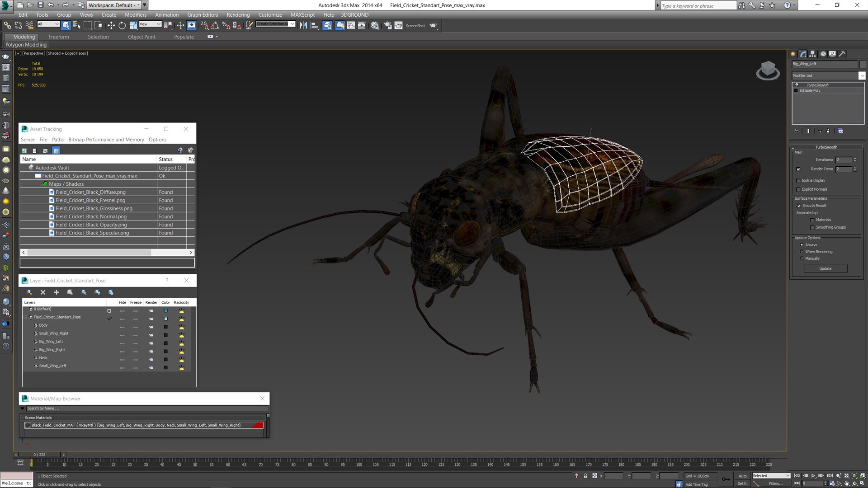Switch to the Display command panel tab

832,54
